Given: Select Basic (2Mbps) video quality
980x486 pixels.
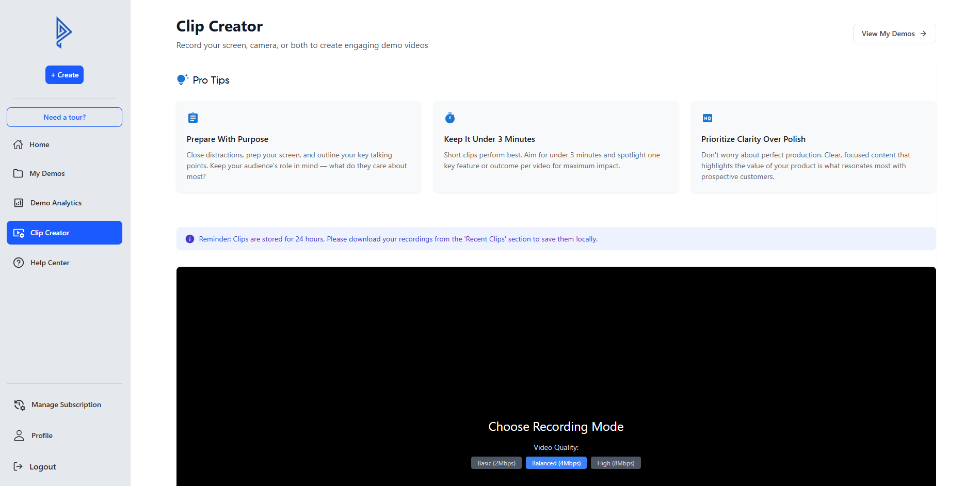Looking at the screenshot, I should (x=496, y=463).
